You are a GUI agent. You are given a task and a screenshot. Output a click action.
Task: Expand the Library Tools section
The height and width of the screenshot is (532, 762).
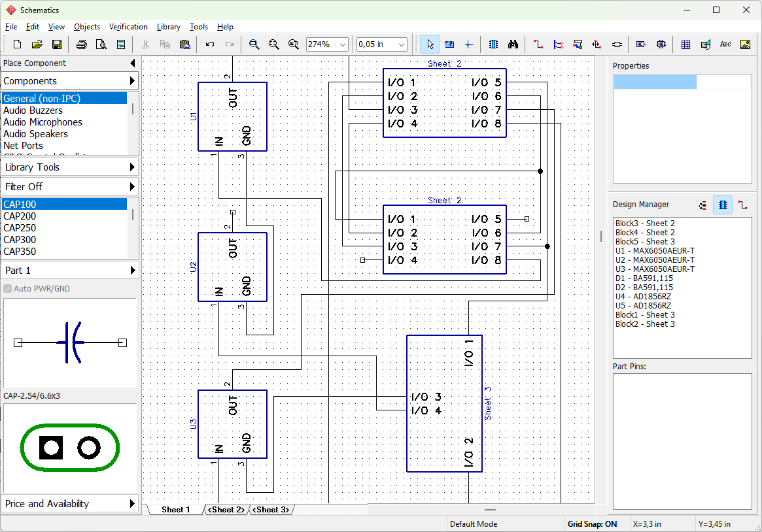click(x=70, y=167)
